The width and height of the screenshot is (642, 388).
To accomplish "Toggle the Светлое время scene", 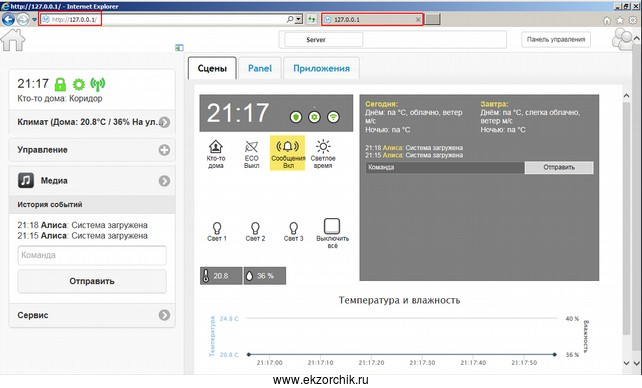I will pos(323,154).
